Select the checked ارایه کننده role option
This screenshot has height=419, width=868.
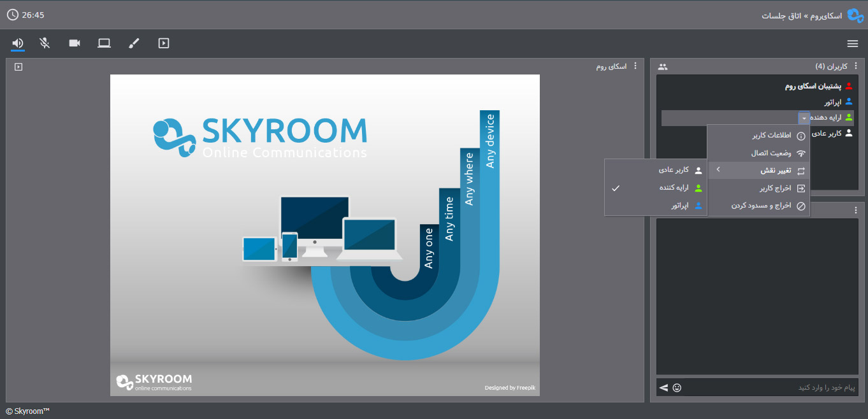(x=656, y=188)
